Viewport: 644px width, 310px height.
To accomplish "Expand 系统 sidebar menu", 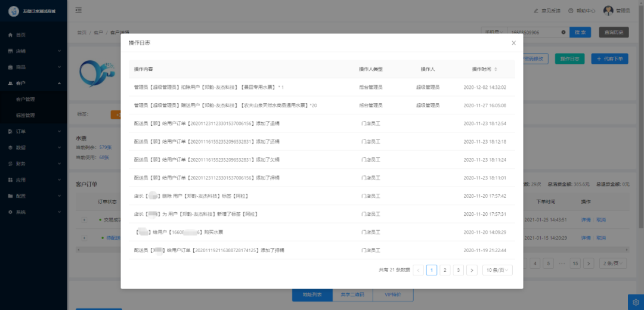I will [x=33, y=212].
